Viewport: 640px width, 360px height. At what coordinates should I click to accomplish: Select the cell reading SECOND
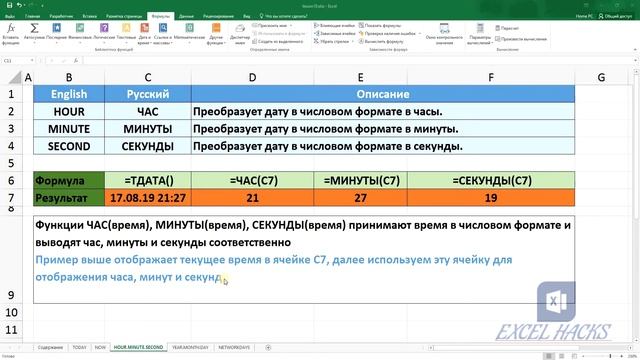pyautogui.click(x=69, y=146)
